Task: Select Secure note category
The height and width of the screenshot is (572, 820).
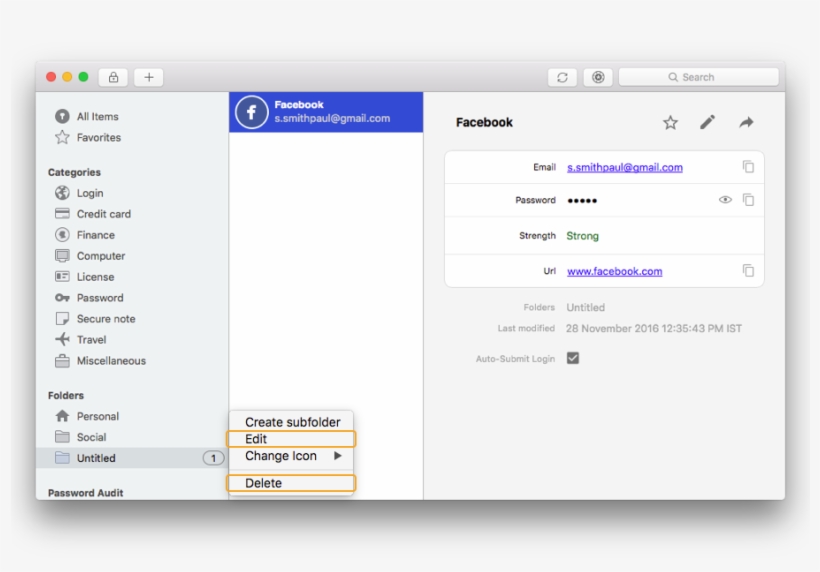Action: point(106,318)
